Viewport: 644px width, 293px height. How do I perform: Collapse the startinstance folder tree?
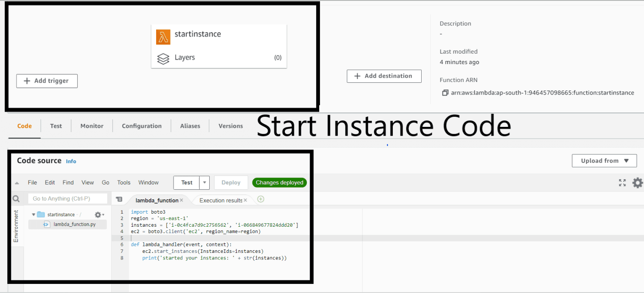click(34, 215)
